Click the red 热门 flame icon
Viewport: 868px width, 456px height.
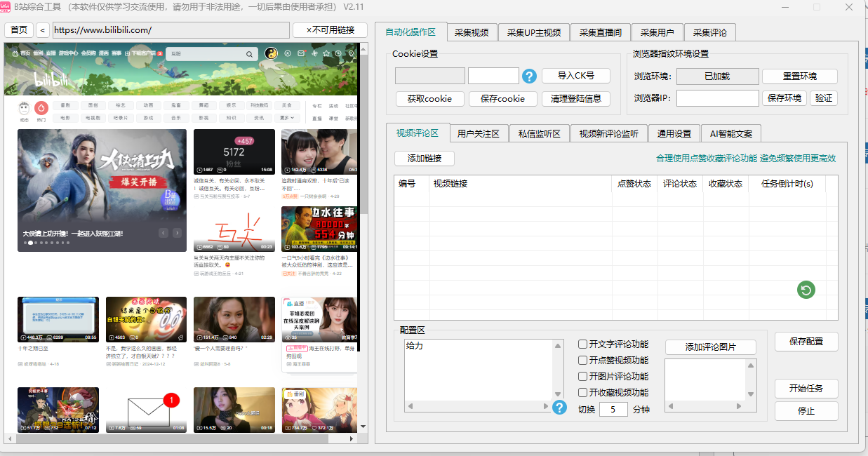click(x=41, y=107)
